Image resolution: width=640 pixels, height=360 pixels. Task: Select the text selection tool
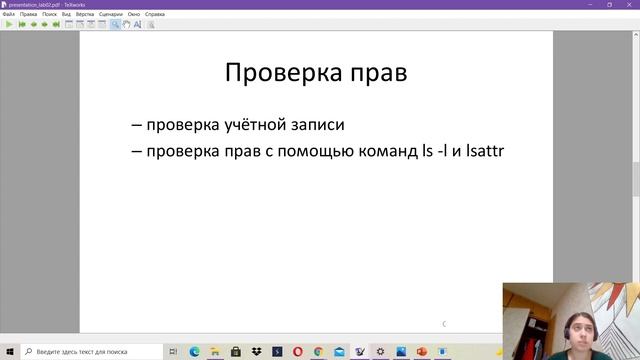coord(138,24)
